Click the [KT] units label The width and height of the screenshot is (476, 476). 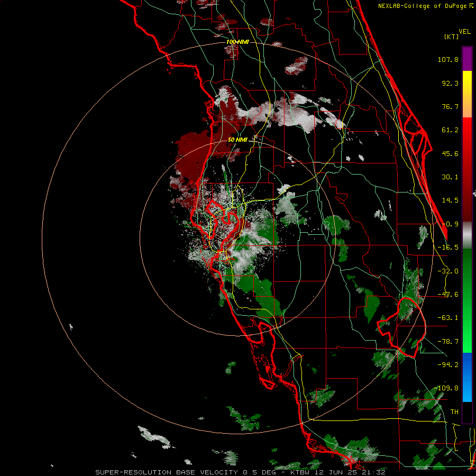(x=451, y=36)
